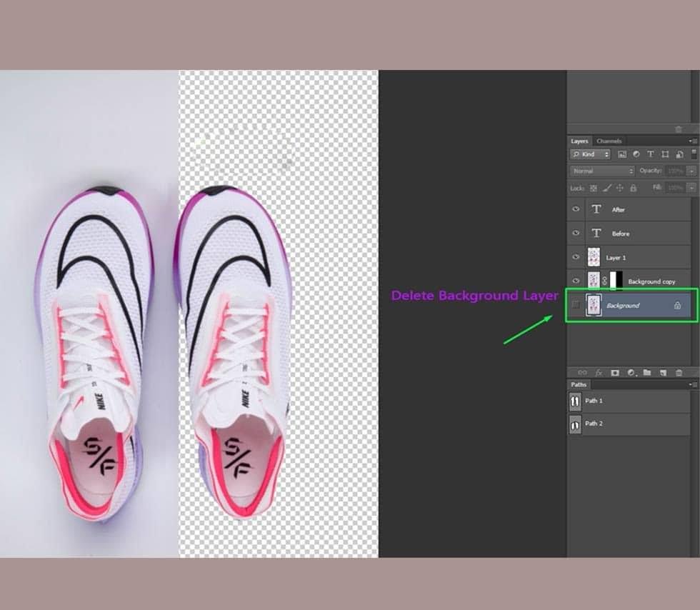Open the Fill slider arrow
The width and height of the screenshot is (700, 610).
pyautogui.click(x=691, y=188)
